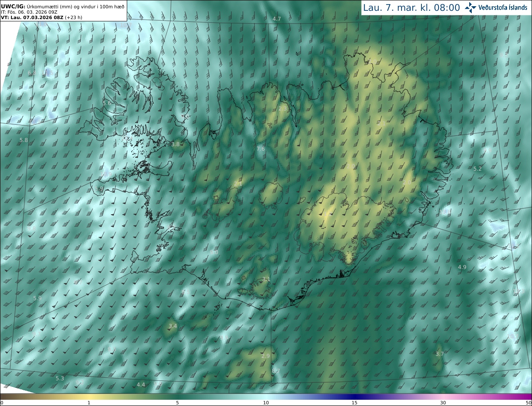Click the 0 label on the color scale
This screenshot has width=532, height=406.
(x=2, y=403)
